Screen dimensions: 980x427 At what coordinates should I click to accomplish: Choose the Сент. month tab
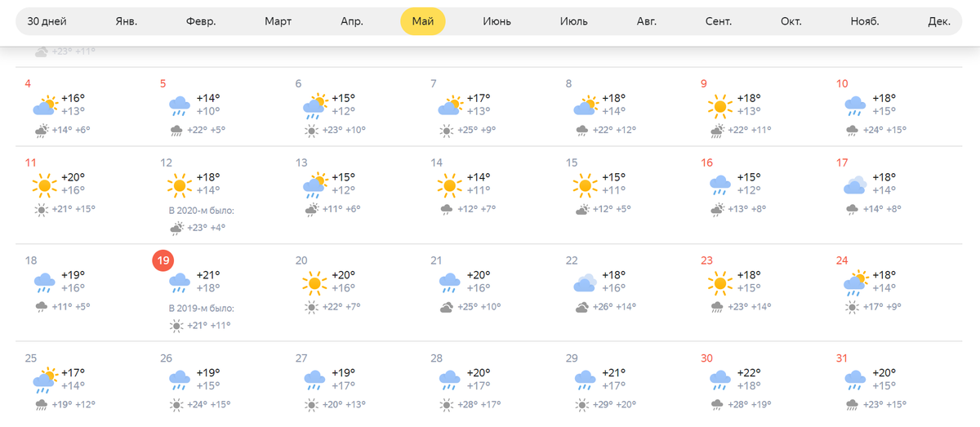pyautogui.click(x=719, y=21)
